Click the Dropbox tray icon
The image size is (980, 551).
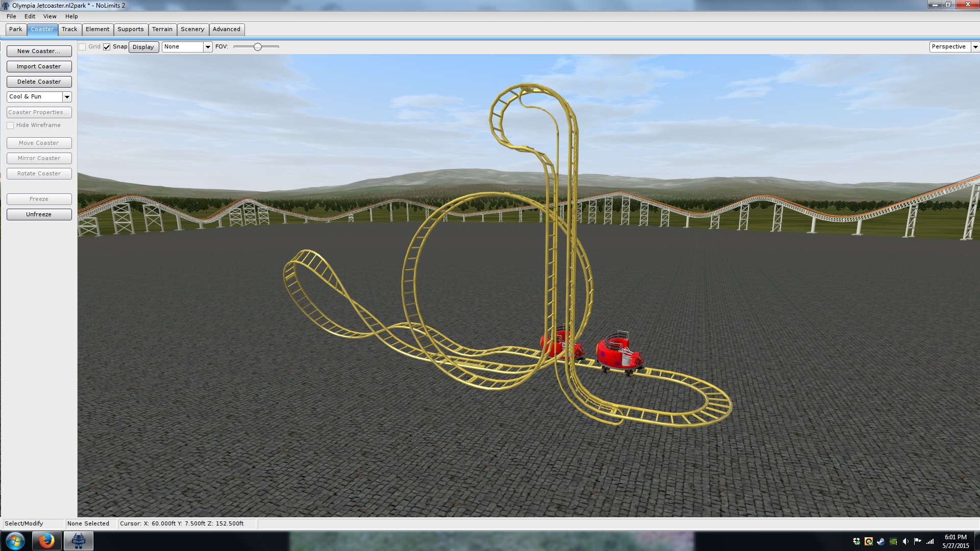(856, 541)
